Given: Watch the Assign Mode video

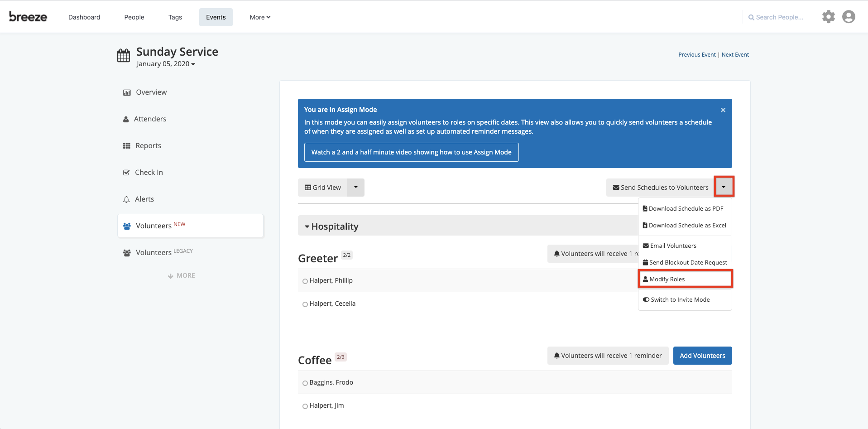Looking at the screenshot, I should (411, 152).
